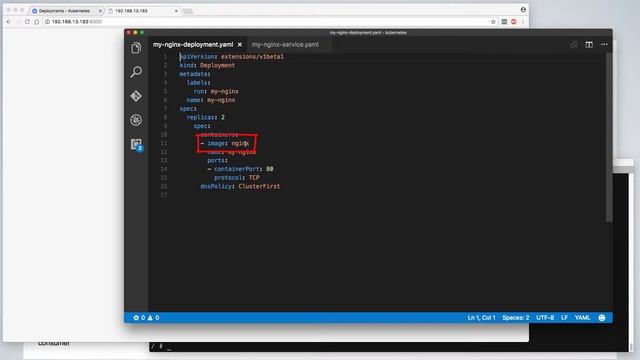The image size is (640, 360).
Task: Bookmark this page with the star icon
Action: [493, 22]
